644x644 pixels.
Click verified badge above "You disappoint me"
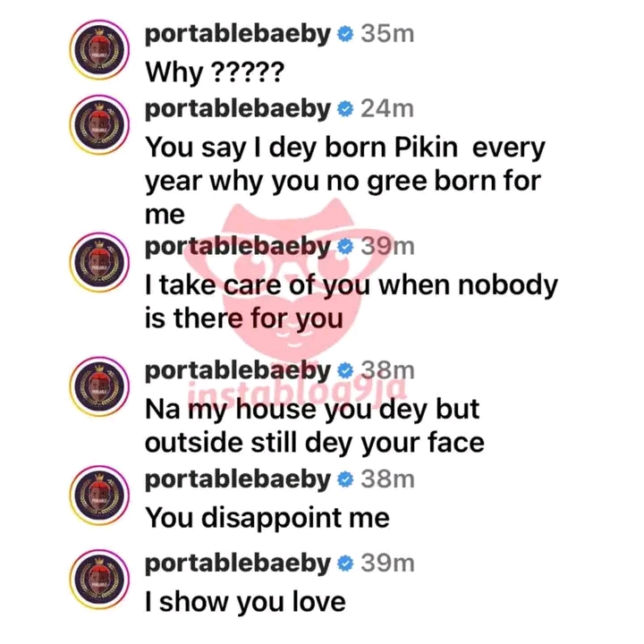coord(344,479)
